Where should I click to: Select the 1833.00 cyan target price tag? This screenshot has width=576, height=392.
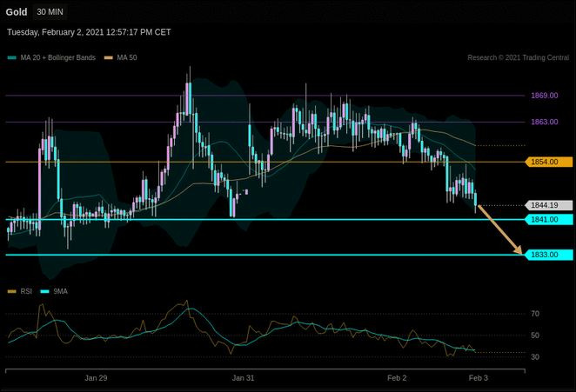(549, 255)
